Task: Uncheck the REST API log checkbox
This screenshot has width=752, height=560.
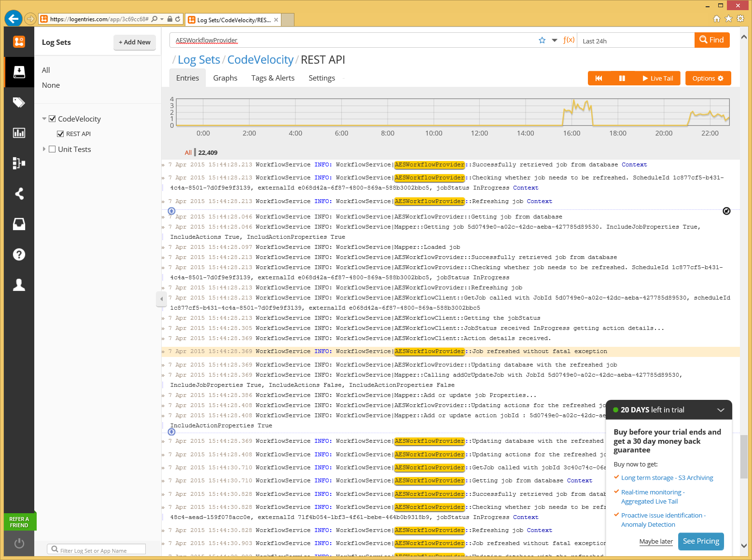Action: point(60,134)
